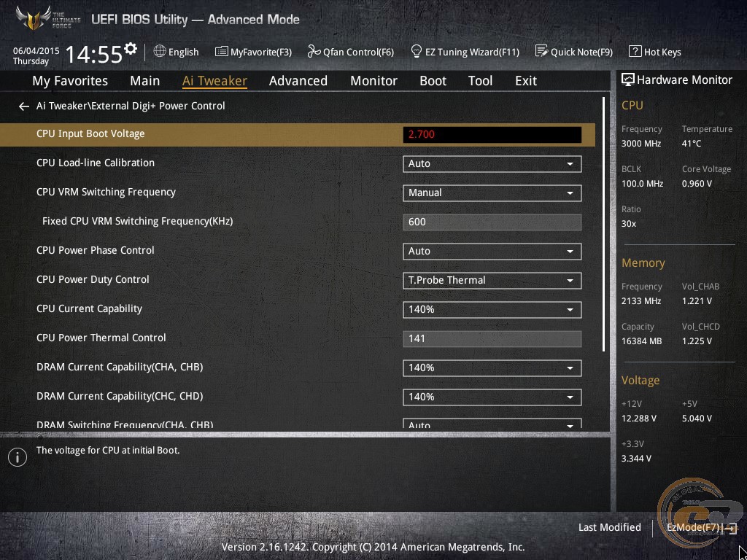
Task: Open CPU Load-line Calibration dropdown
Action: click(x=492, y=164)
